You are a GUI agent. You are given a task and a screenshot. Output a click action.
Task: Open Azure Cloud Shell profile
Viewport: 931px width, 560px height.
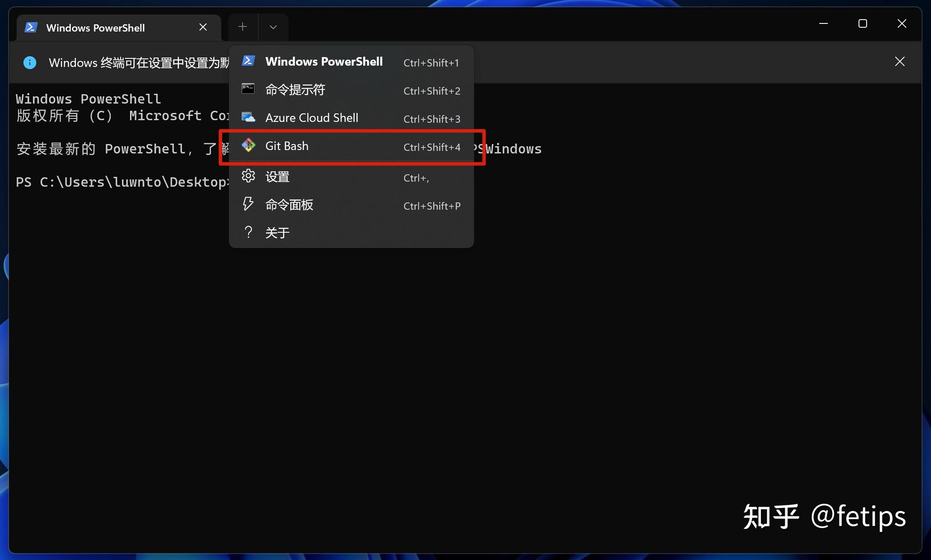pos(312,118)
